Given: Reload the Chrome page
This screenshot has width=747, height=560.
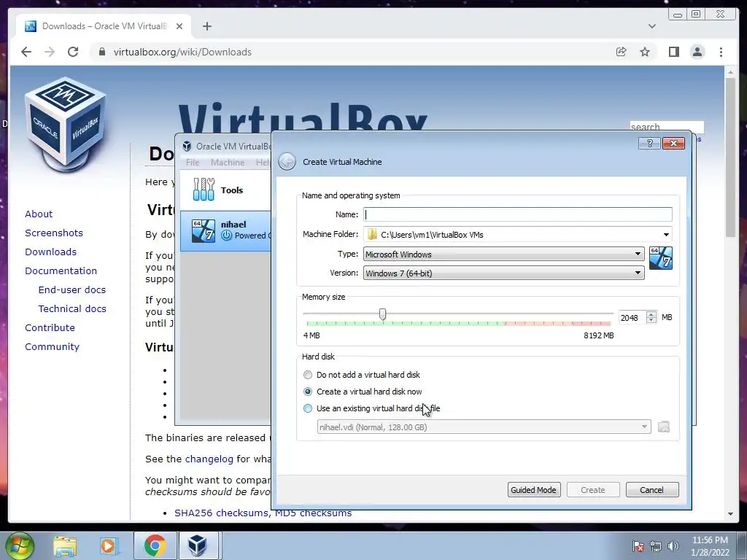Looking at the screenshot, I should click(73, 52).
